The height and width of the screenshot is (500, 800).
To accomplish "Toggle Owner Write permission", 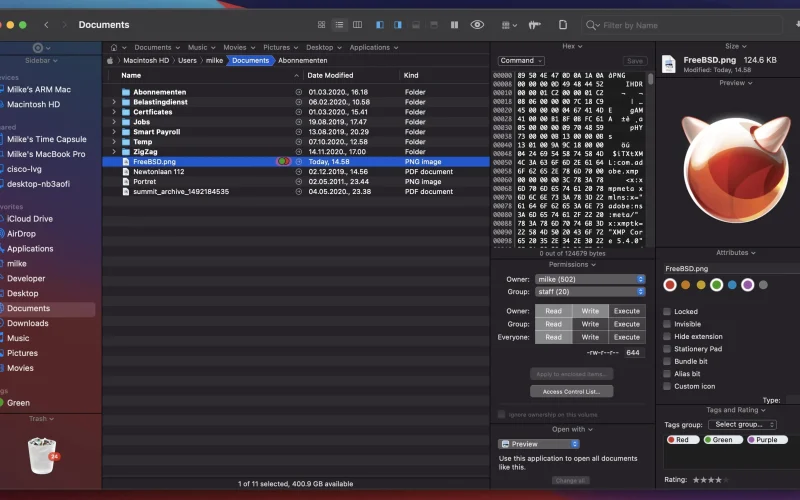I will (x=590, y=311).
